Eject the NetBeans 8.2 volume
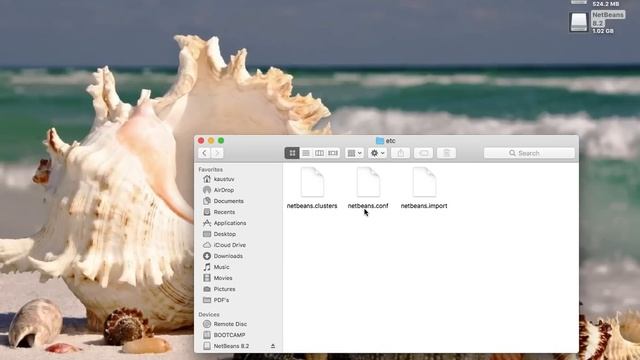Viewport: 640px width, 360px height. 273,346
